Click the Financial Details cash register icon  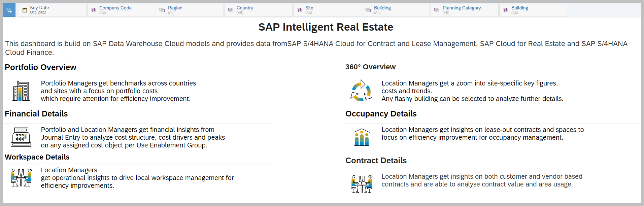[21, 137]
